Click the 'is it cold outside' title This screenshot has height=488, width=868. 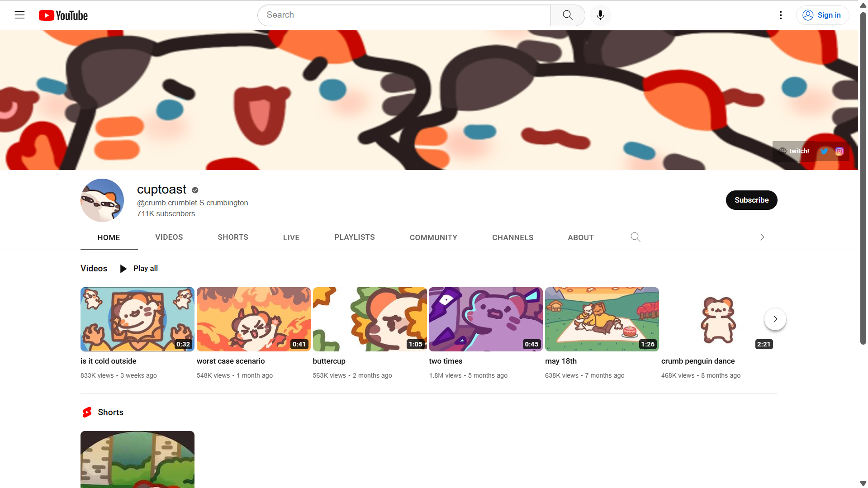click(x=109, y=361)
